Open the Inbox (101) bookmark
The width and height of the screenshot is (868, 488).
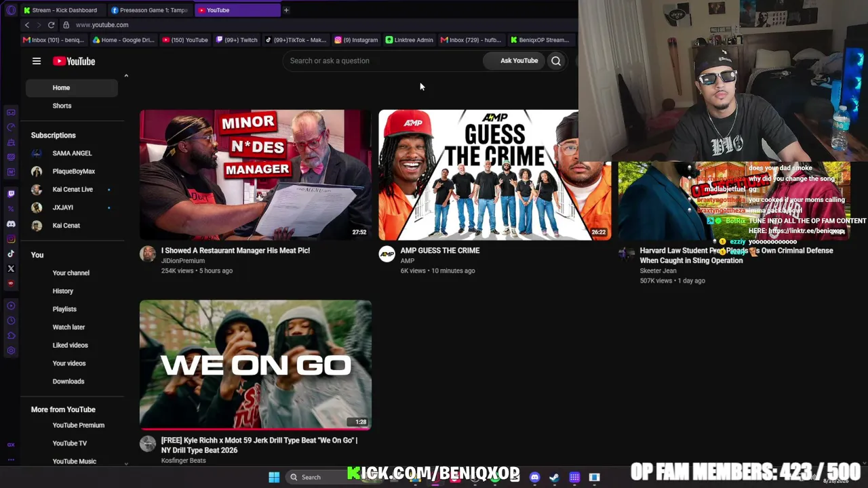(x=54, y=40)
